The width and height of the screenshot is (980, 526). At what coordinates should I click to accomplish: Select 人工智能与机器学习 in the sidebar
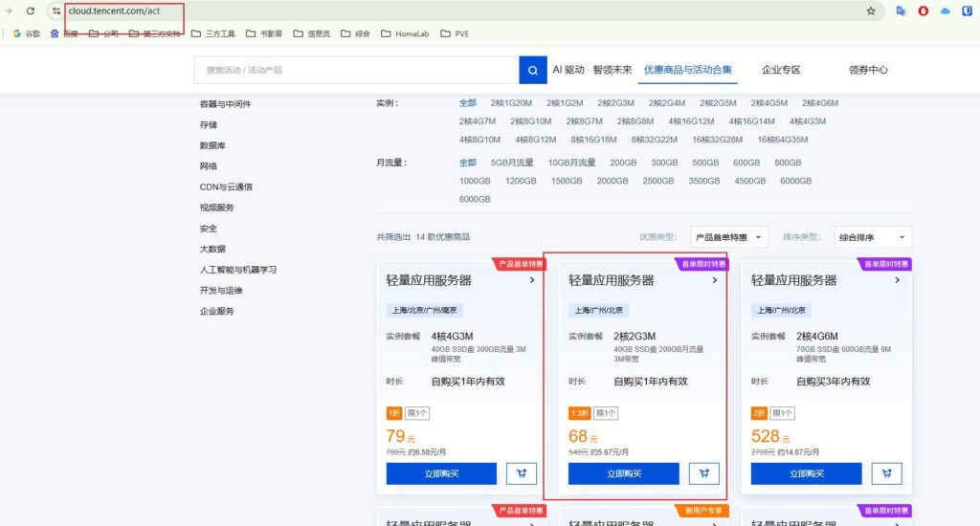coord(237,270)
